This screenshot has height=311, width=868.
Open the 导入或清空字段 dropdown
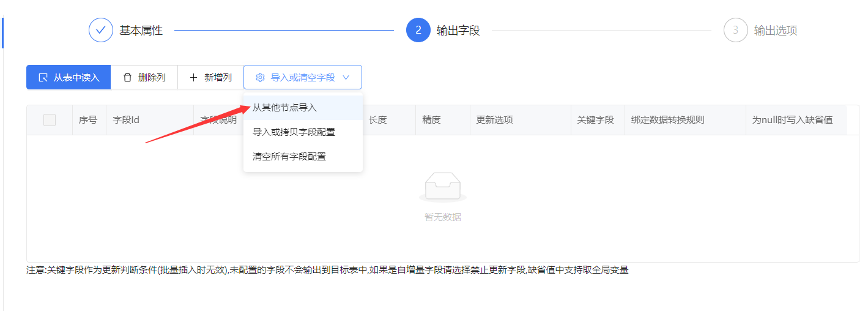coord(303,77)
